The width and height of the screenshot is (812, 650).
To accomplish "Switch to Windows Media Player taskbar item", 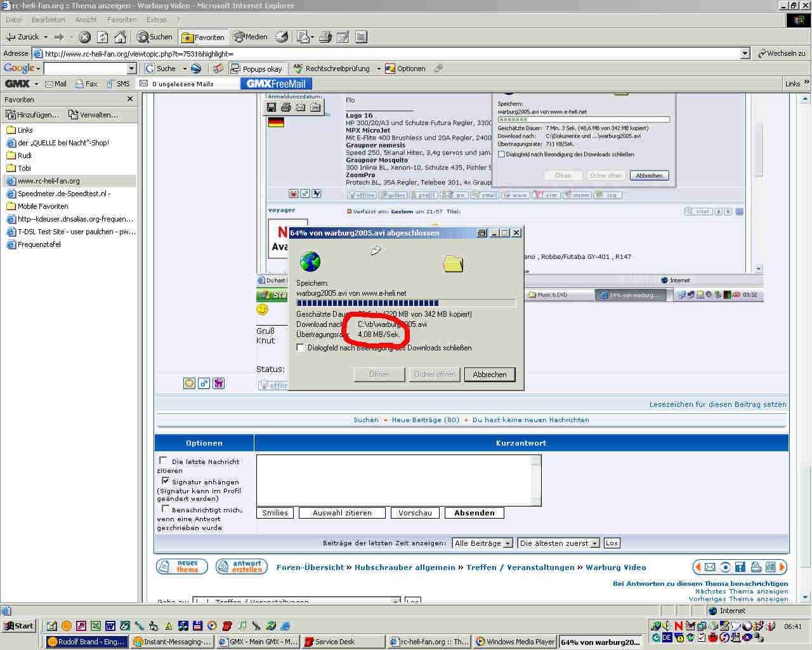I will point(516,642).
